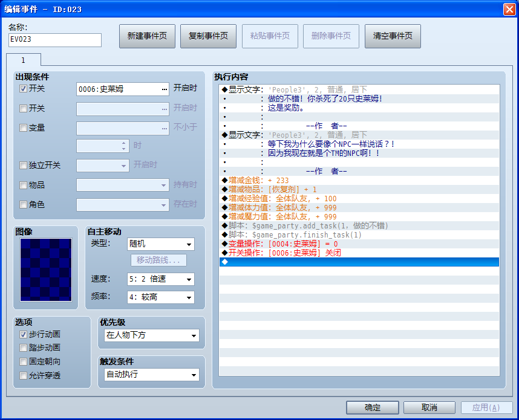The height and width of the screenshot is (420, 519).
Task: Switch to event page tab 1
Action: (24, 60)
